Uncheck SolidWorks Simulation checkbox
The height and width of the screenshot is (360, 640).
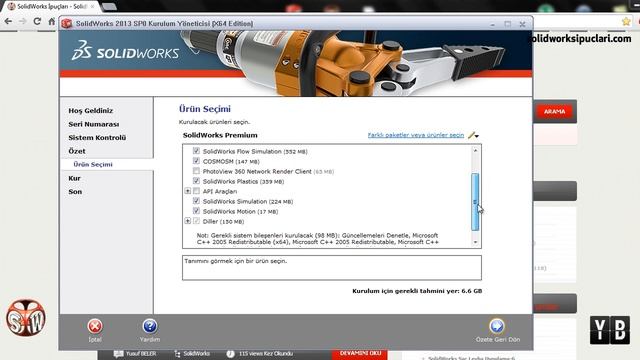coord(196,201)
